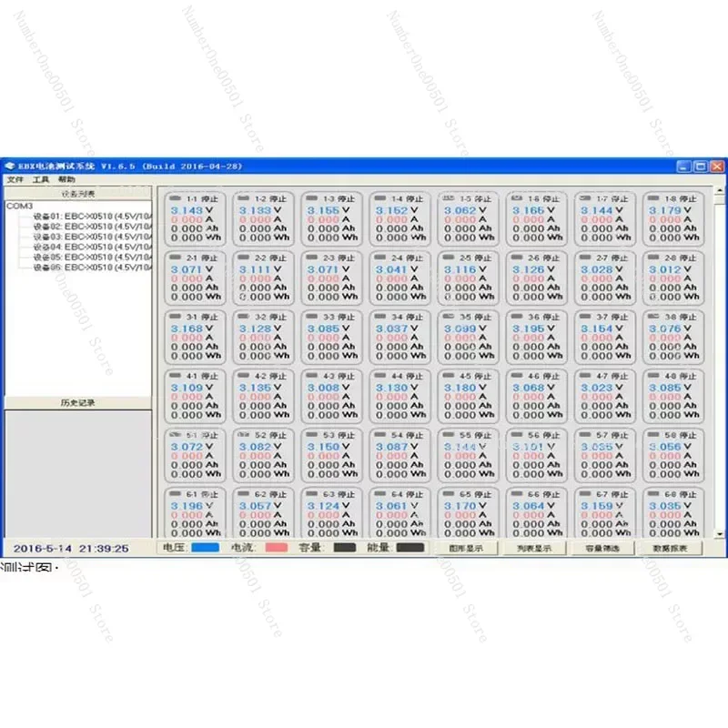Click the blue 电压 color swatch
The width and height of the screenshot is (728, 728).
click(x=206, y=548)
